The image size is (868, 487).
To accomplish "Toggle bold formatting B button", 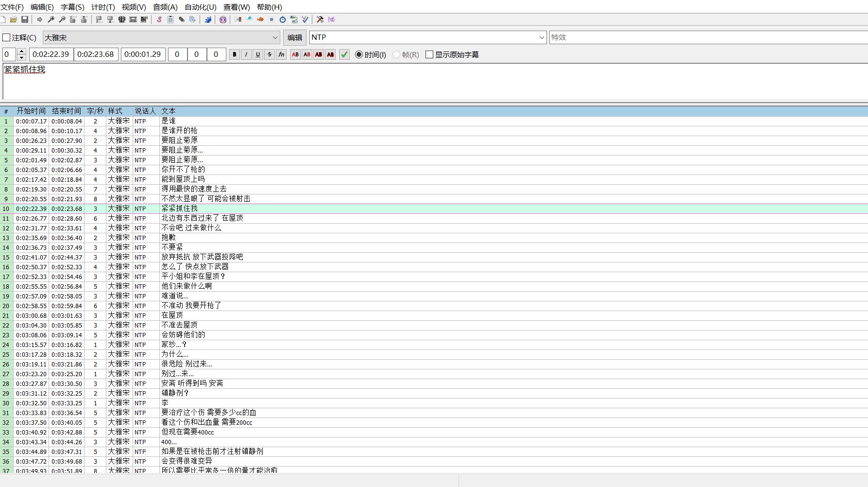I will [235, 54].
